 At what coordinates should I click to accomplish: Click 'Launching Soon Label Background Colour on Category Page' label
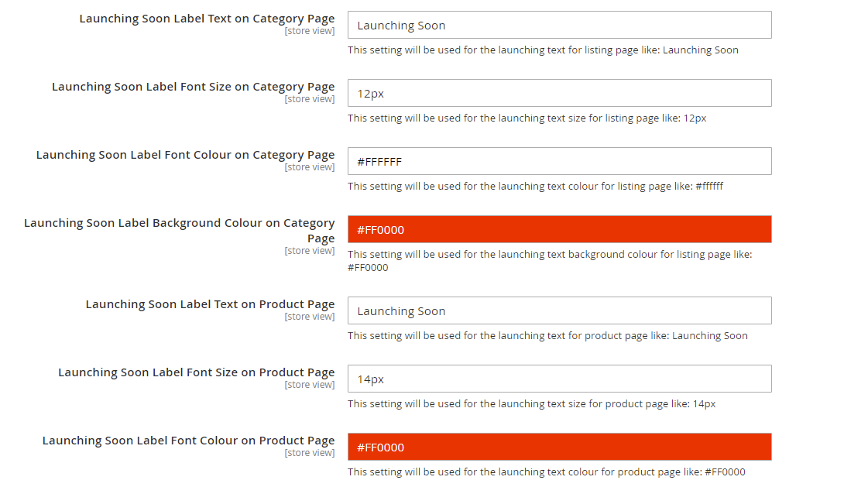click(x=180, y=230)
